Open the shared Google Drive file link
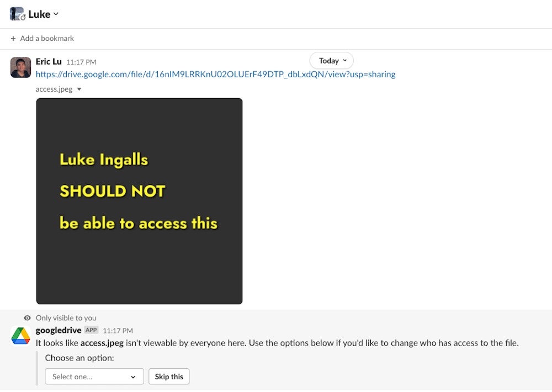Image resolution: width=552 pixels, height=392 pixels. pos(215,74)
